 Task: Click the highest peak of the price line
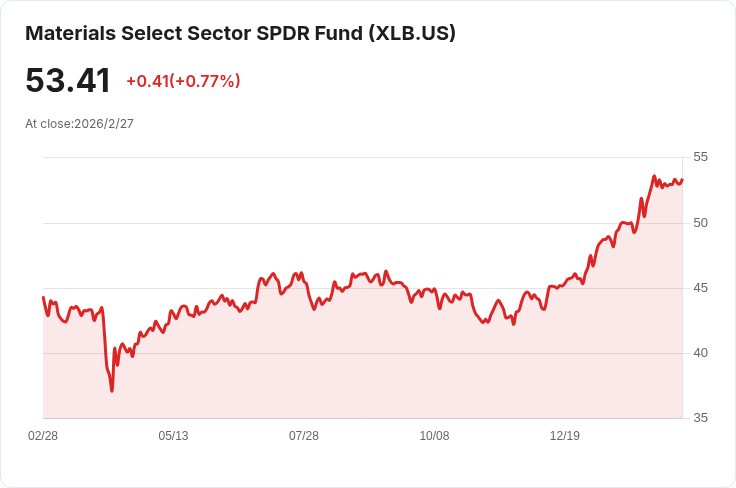coord(654,176)
